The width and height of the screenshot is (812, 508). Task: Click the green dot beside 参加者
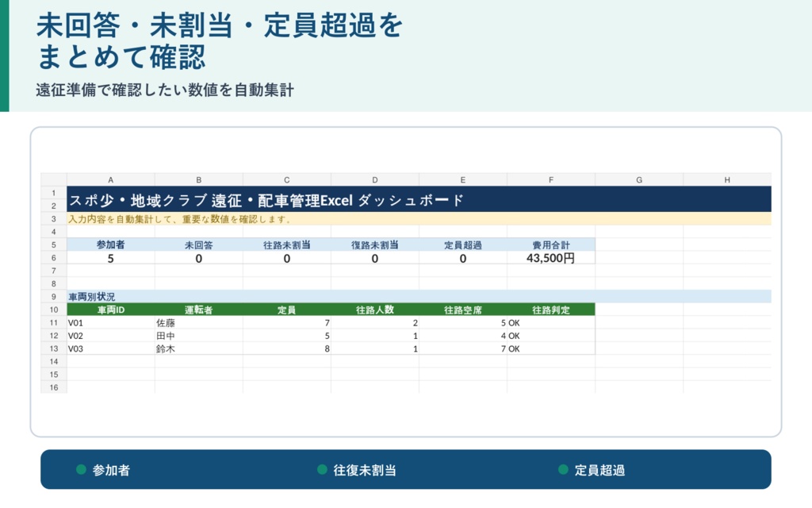(x=81, y=470)
